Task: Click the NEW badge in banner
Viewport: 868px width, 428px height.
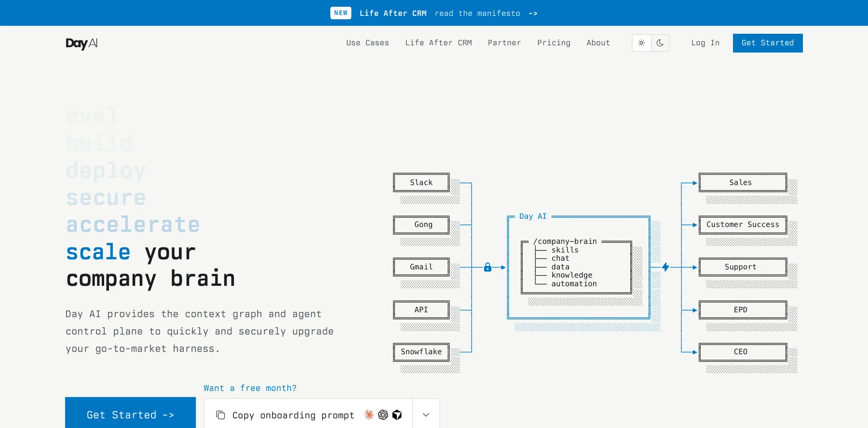Action: coord(341,13)
